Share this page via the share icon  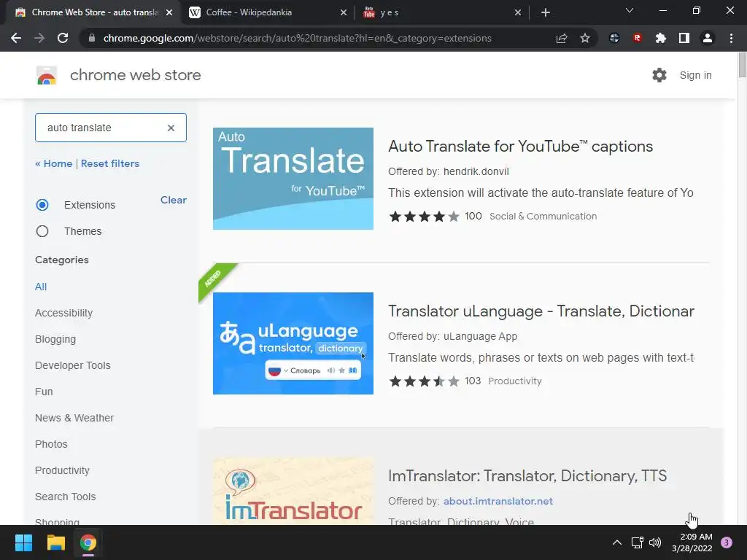tap(562, 38)
